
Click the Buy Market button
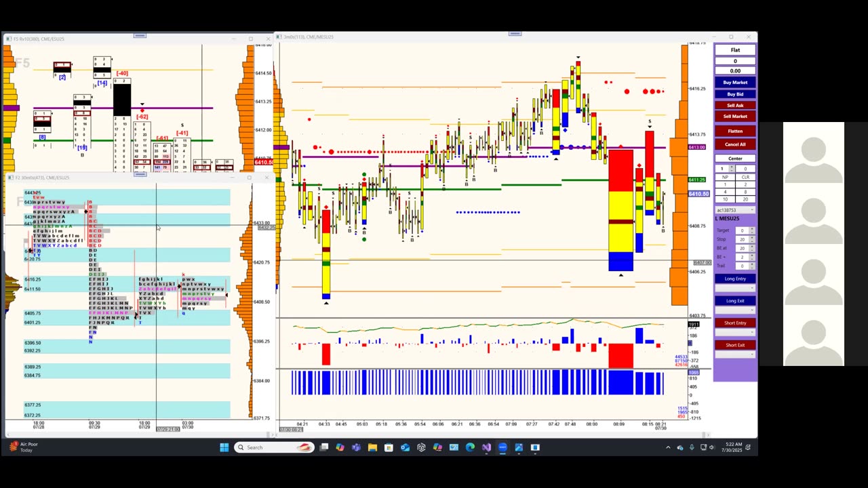tap(735, 83)
